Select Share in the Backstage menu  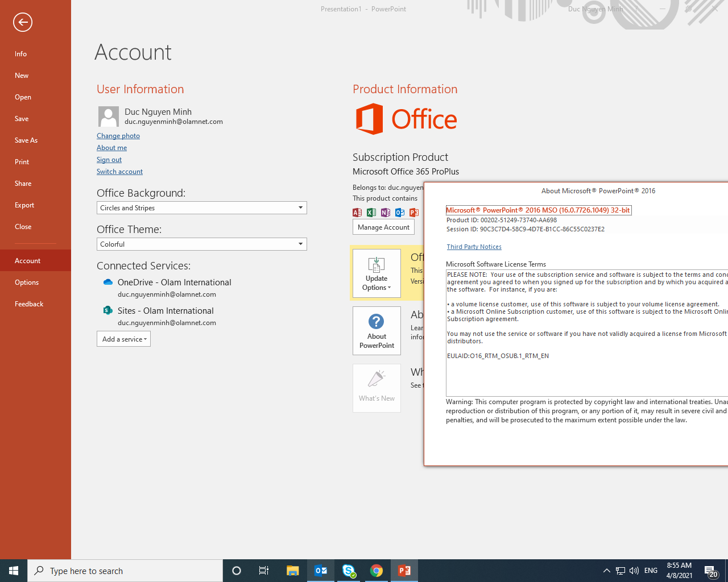35,184
